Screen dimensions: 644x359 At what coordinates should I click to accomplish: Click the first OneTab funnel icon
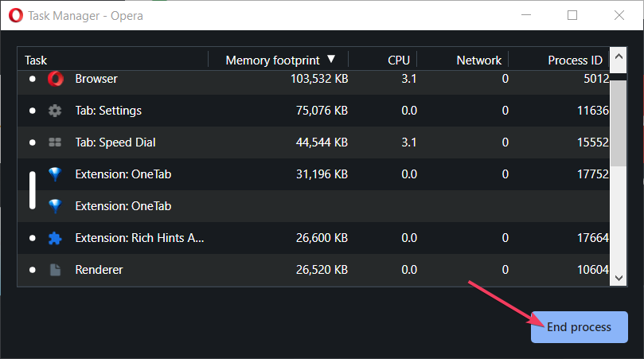(55, 174)
